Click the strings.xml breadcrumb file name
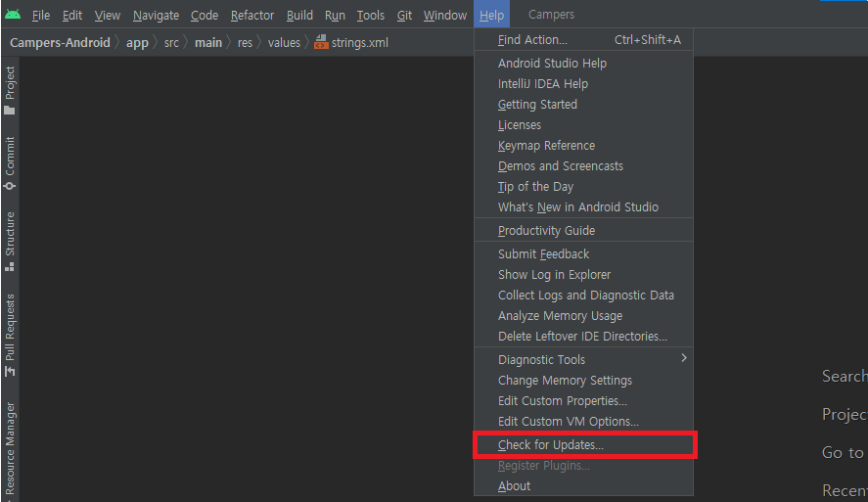Viewport: 868px width, 502px height. click(360, 43)
